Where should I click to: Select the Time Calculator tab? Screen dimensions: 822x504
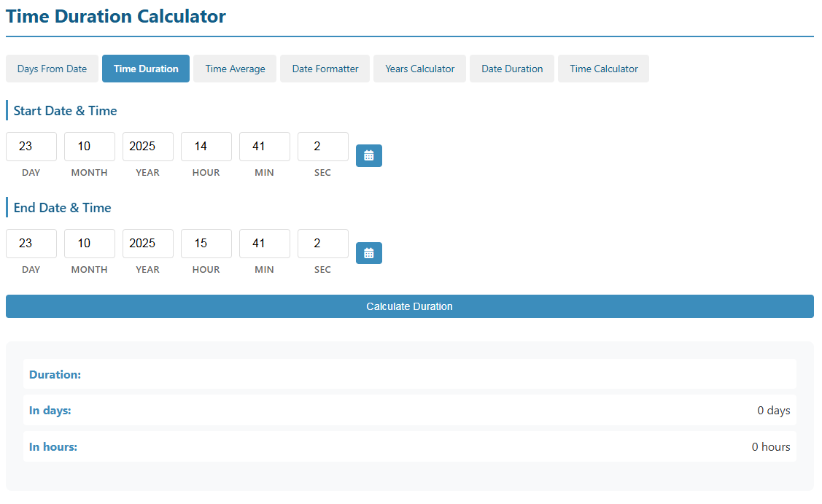coord(603,69)
